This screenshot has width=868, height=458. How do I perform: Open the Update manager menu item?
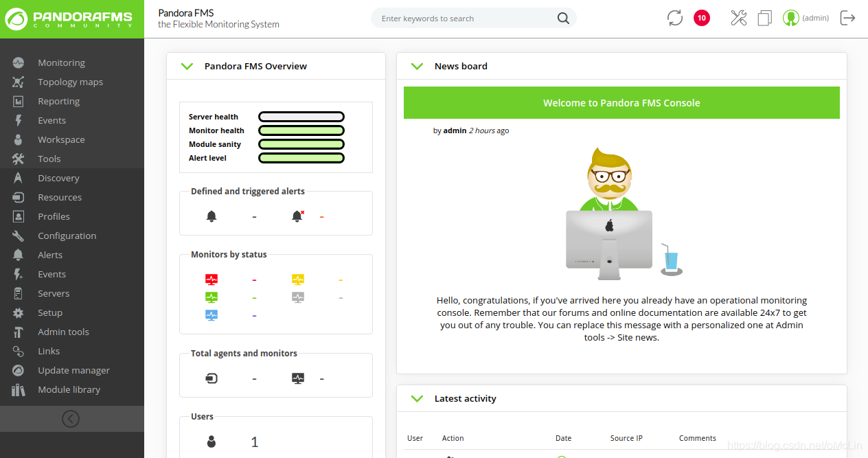73,370
